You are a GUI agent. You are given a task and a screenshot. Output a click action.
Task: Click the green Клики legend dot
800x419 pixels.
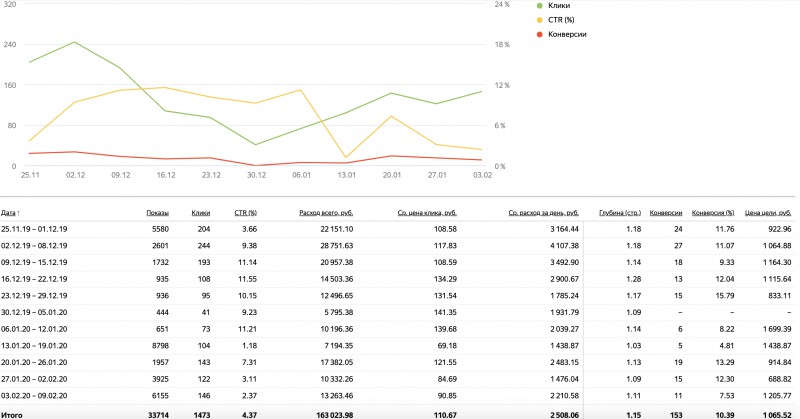coord(541,5)
